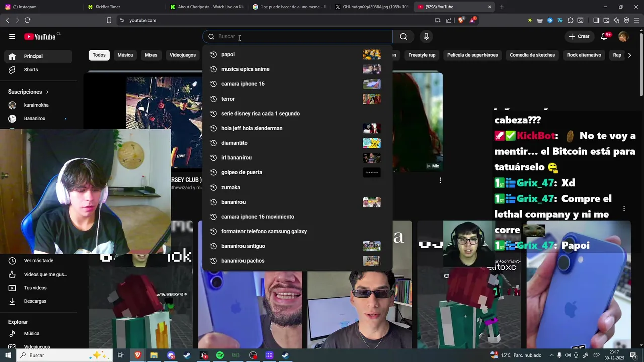Bookmark this page in the address bar
The width and height of the screenshot is (644, 362).
click(x=109, y=20)
